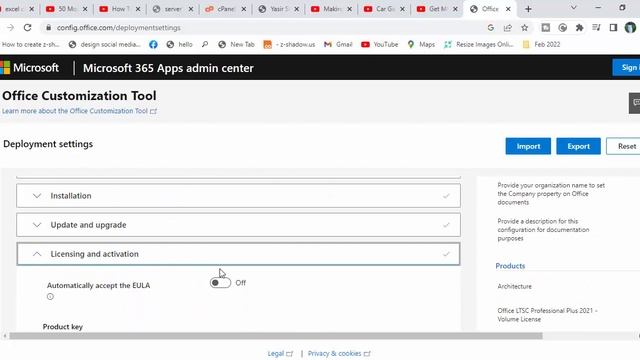
Task: Click the site lock icon in address bar
Action: 49,28
